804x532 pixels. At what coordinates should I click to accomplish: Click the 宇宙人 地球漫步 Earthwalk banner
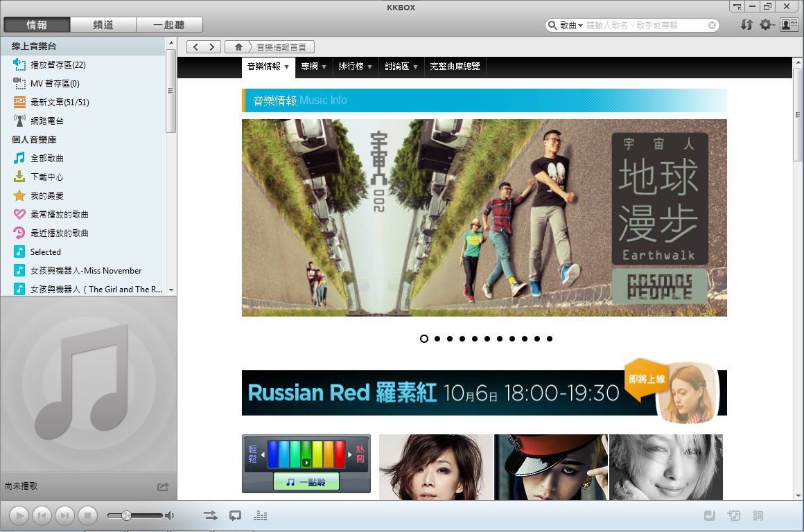pos(484,218)
